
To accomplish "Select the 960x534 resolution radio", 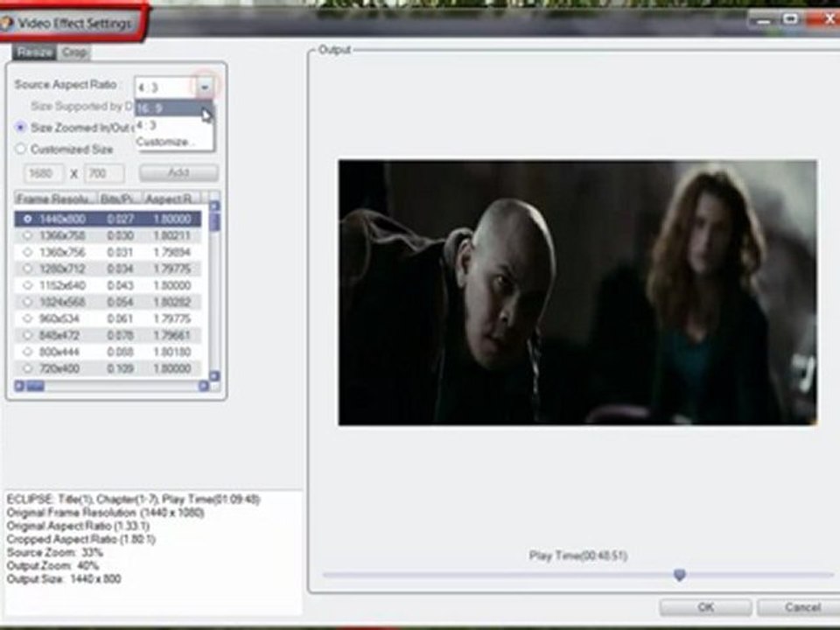I will 27,318.
